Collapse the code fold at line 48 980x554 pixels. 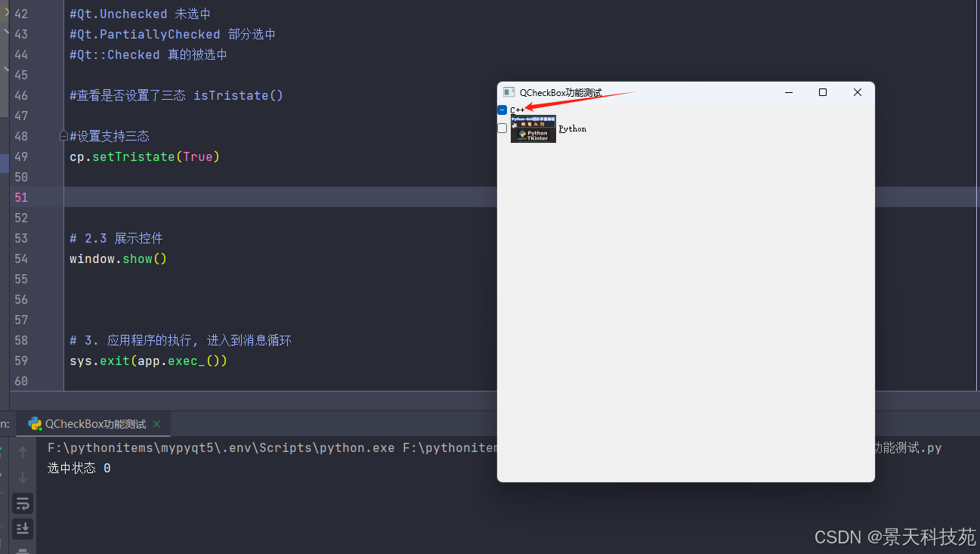(x=63, y=135)
